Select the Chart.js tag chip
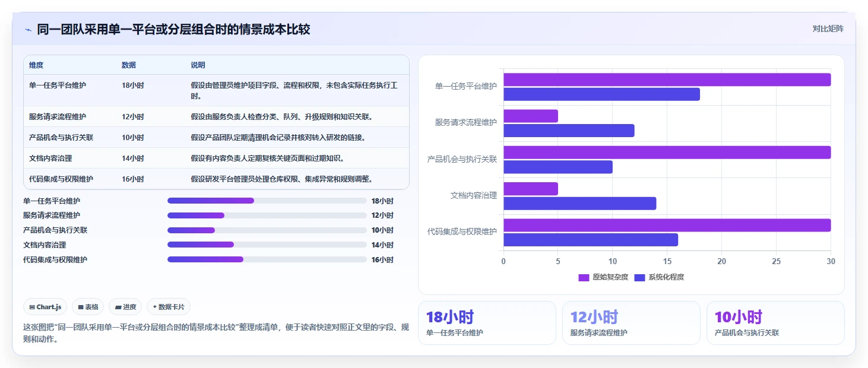 [x=46, y=307]
